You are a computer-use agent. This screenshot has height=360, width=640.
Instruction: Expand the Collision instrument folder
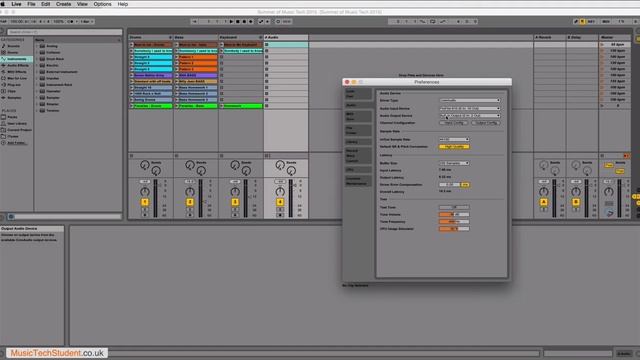point(37,53)
